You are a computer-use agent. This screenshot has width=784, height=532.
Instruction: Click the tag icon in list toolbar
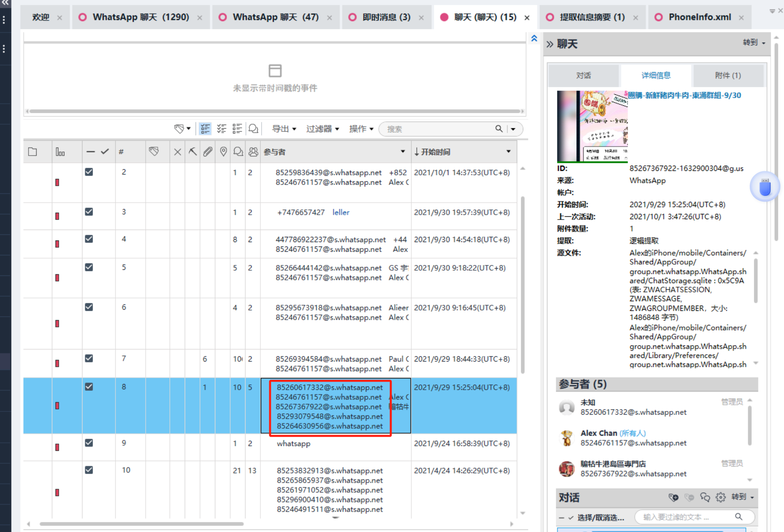pyautogui.click(x=179, y=129)
